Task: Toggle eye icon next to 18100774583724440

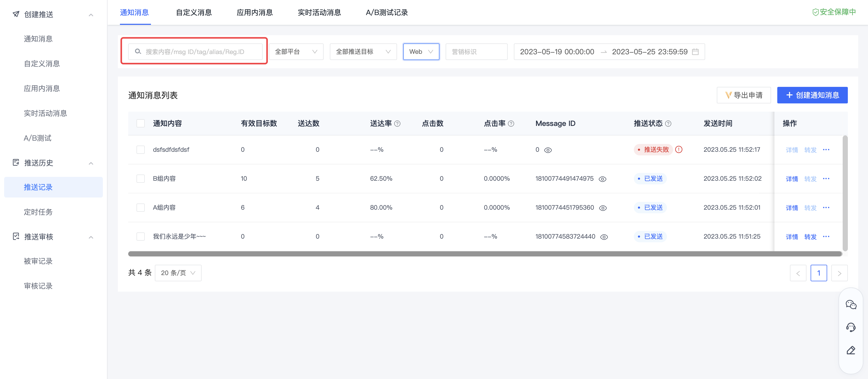Action: click(x=604, y=237)
